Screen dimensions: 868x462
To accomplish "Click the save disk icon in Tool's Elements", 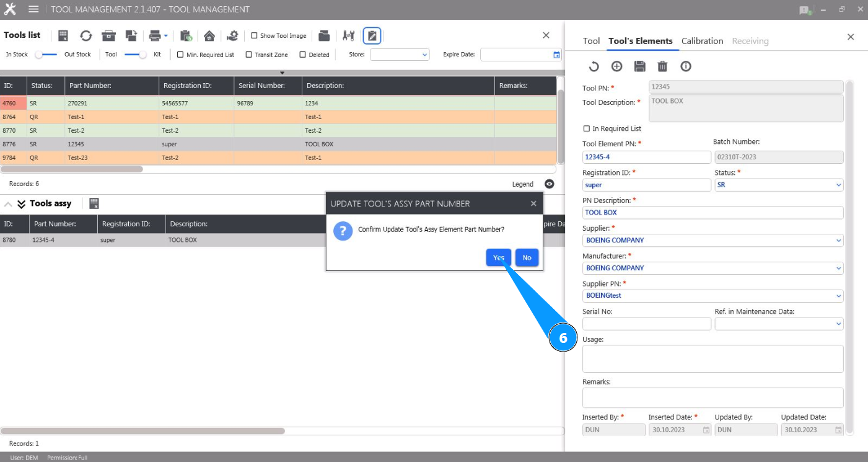I will (x=639, y=66).
